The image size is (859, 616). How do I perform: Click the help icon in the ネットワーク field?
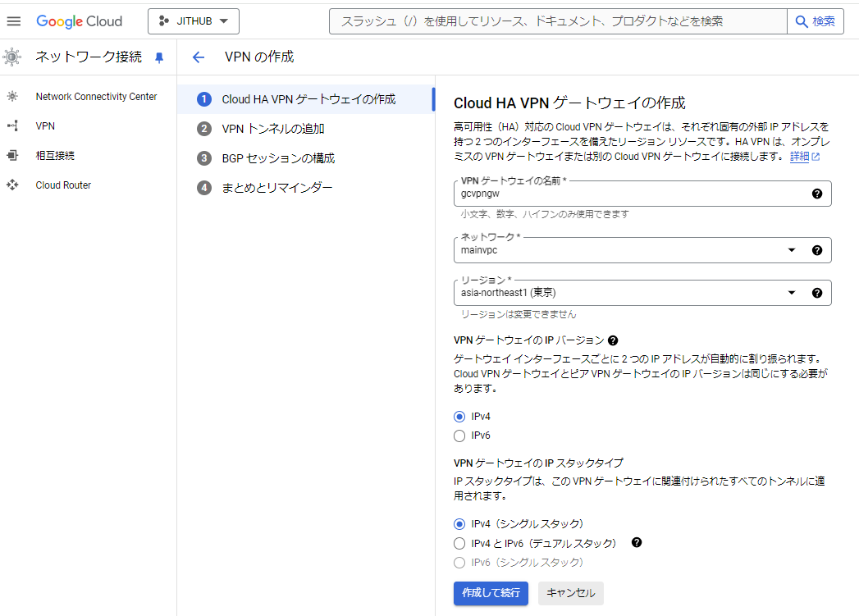(816, 250)
